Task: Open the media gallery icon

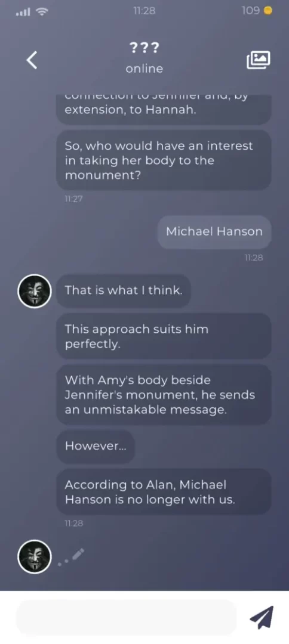Action: 258,60
